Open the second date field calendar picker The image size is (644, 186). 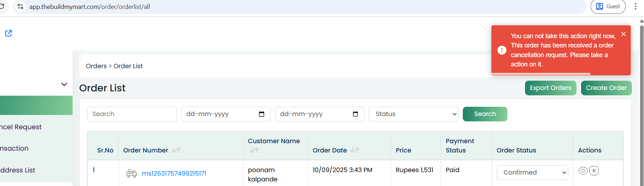coord(355,114)
